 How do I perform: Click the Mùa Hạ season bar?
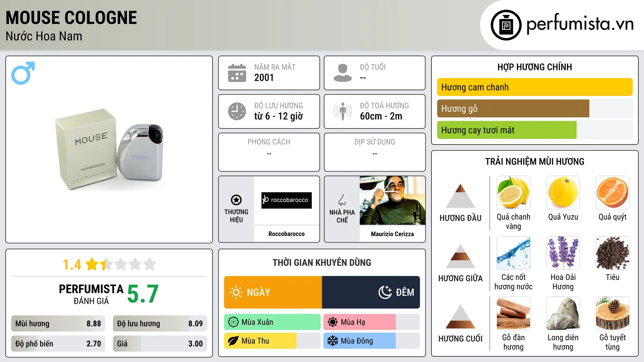coord(372,322)
